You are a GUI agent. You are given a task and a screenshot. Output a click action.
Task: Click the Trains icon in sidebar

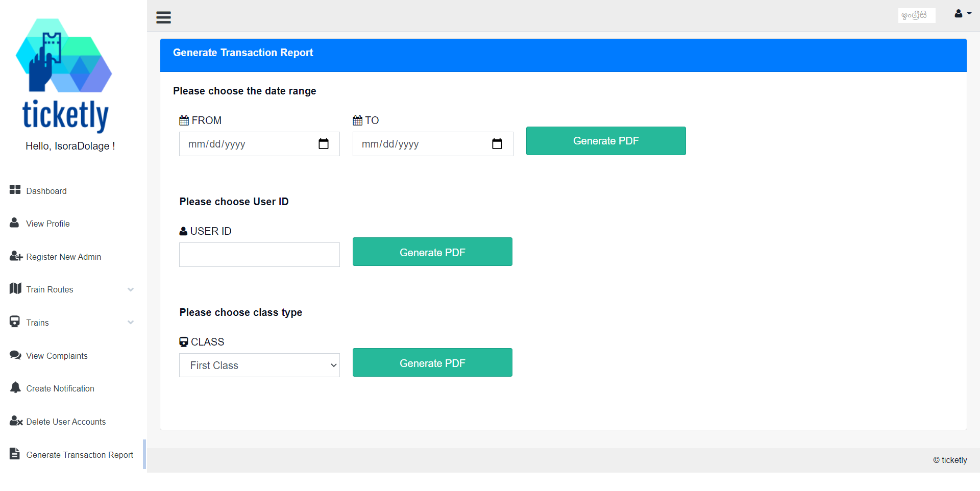(x=15, y=322)
